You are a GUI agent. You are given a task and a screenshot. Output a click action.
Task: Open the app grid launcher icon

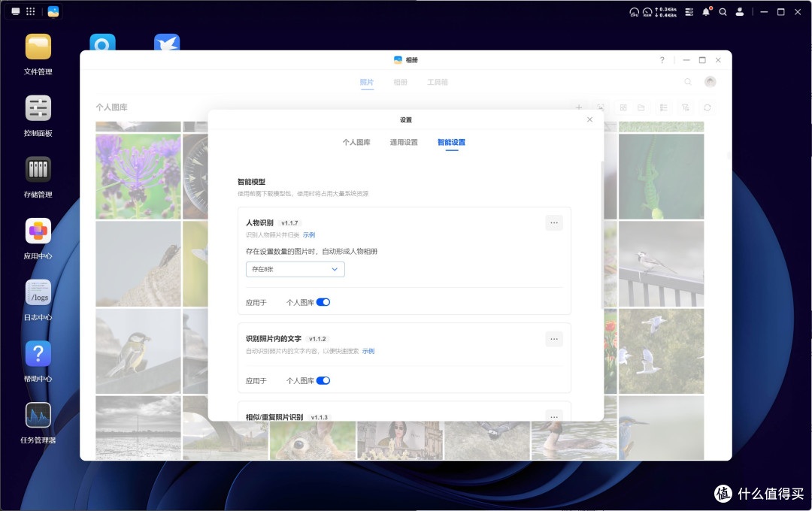pos(31,11)
